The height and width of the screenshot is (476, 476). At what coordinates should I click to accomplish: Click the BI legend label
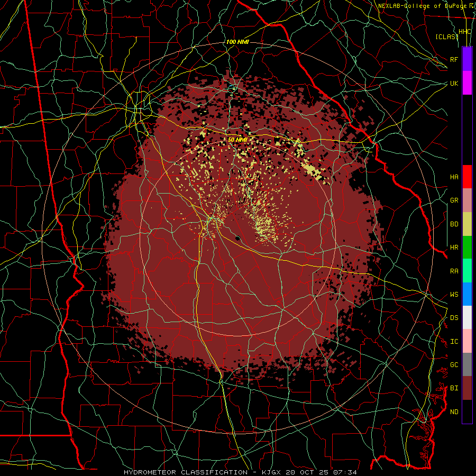454,388
